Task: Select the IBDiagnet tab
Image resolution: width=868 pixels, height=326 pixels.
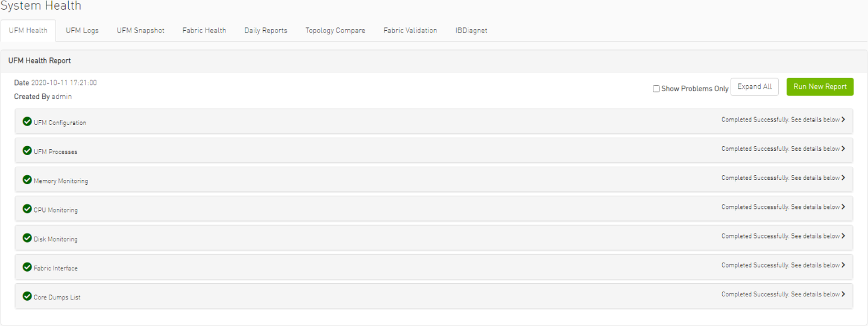Action: [x=471, y=30]
